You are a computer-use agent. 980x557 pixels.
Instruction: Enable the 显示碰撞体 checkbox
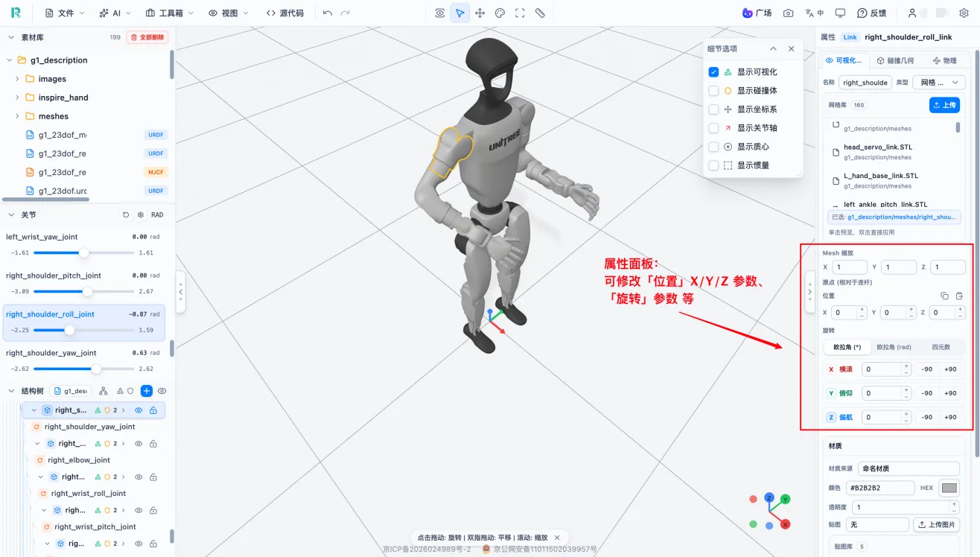713,91
